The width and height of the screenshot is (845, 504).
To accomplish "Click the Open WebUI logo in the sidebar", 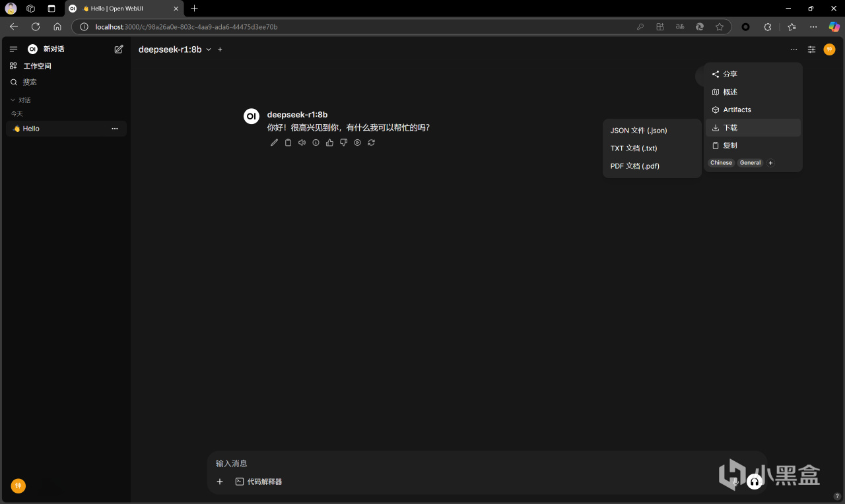I will tap(32, 49).
